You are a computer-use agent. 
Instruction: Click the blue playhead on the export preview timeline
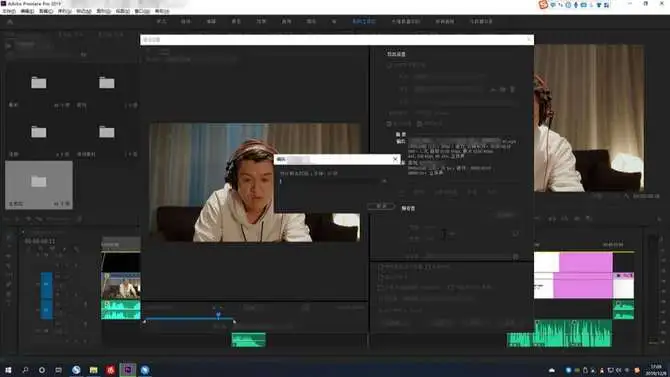[x=218, y=315]
